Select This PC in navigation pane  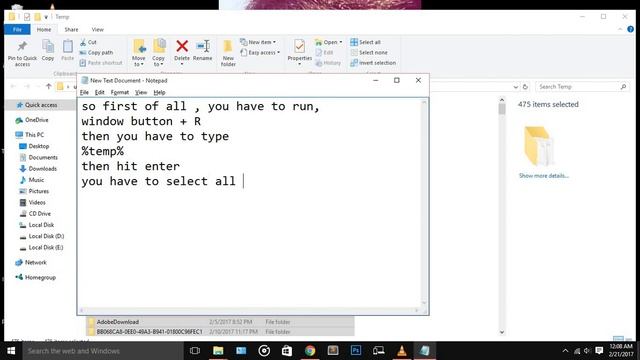[x=29, y=135]
